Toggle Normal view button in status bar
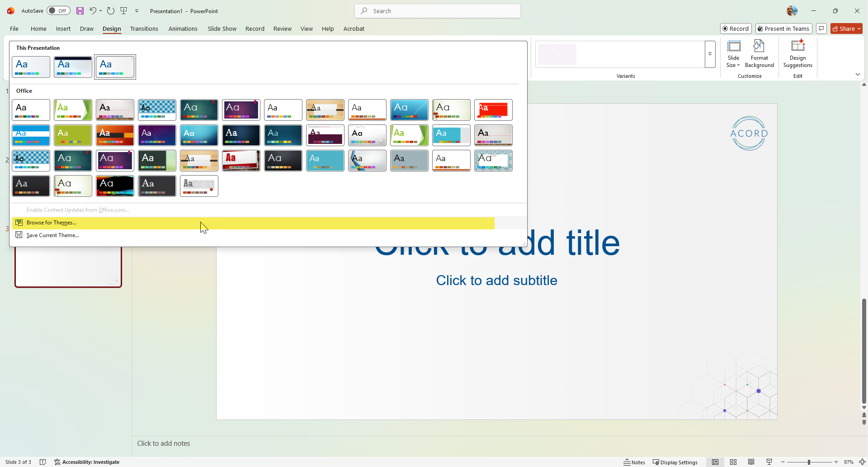The image size is (868, 467). pos(715,462)
